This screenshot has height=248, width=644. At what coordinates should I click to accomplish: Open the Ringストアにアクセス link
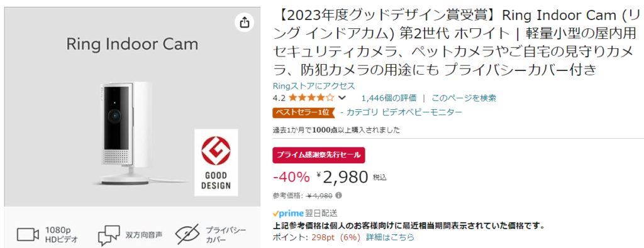pyautogui.click(x=314, y=86)
